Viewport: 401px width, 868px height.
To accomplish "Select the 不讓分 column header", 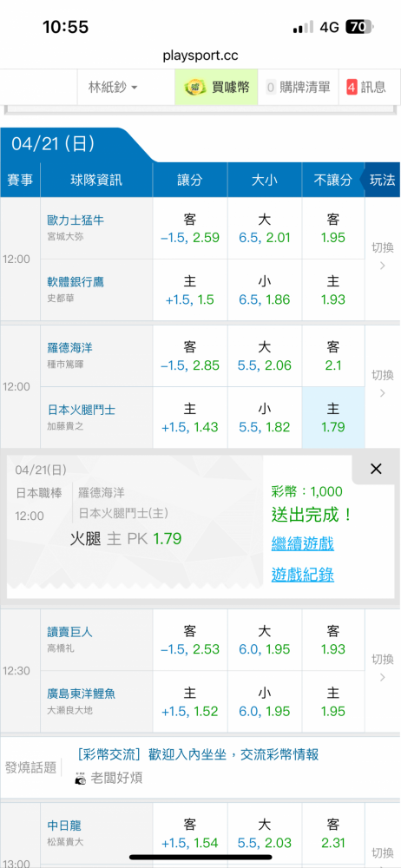I will [332, 180].
